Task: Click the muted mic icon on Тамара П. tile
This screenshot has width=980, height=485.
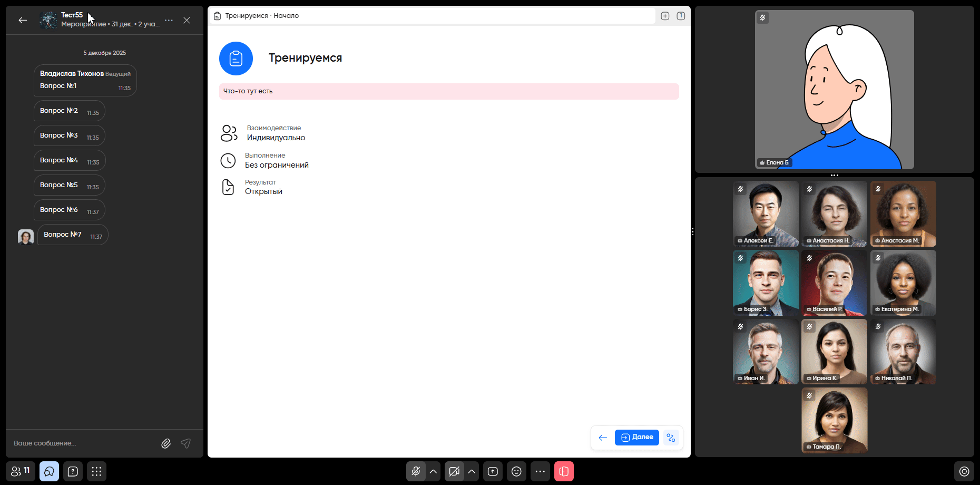Action: (809, 395)
